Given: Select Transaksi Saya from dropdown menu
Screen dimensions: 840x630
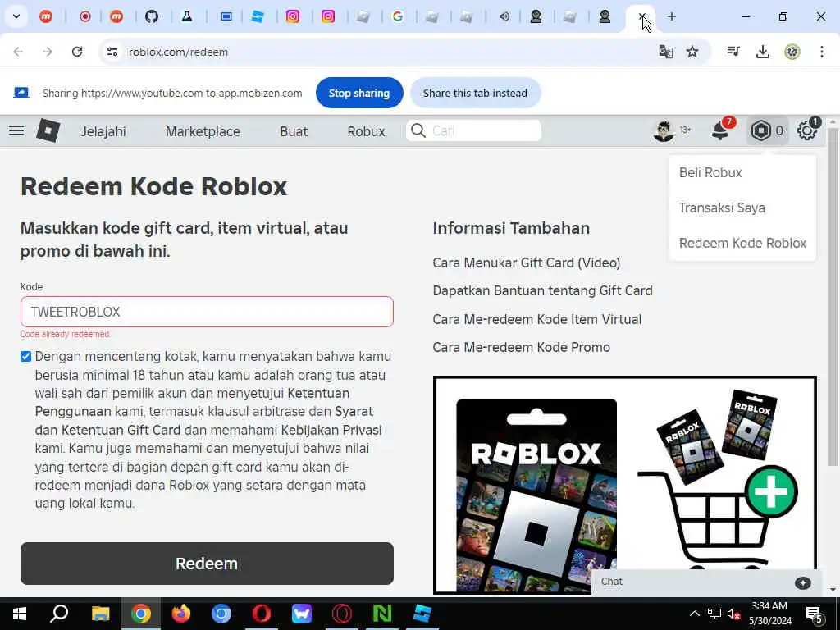Looking at the screenshot, I should click(x=722, y=208).
